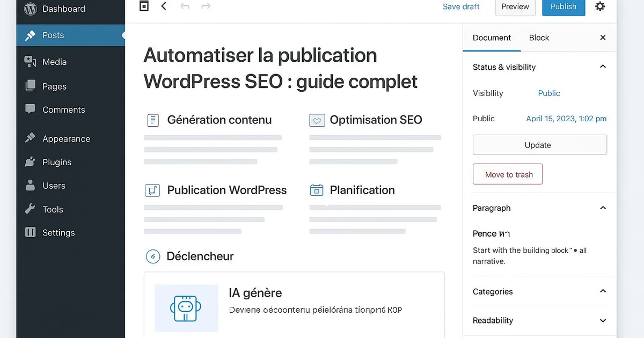The image size is (644, 338).
Task: Go to Media library
Action: tap(55, 62)
